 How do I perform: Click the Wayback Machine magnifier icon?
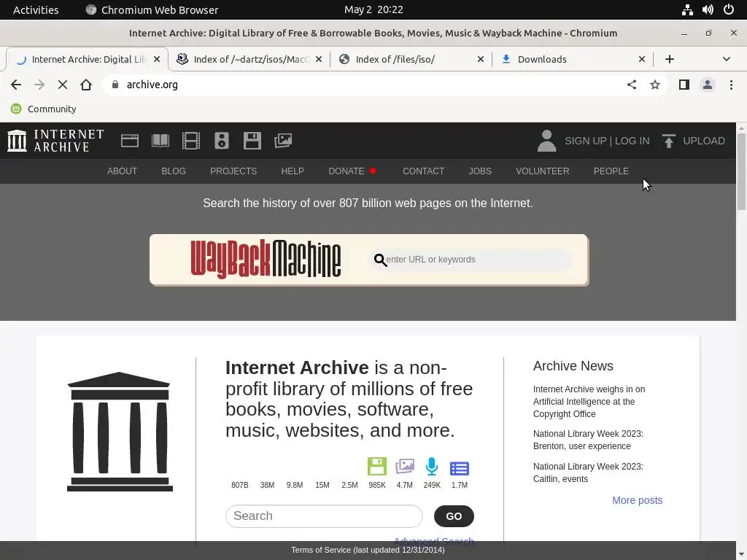coord(379,260)
